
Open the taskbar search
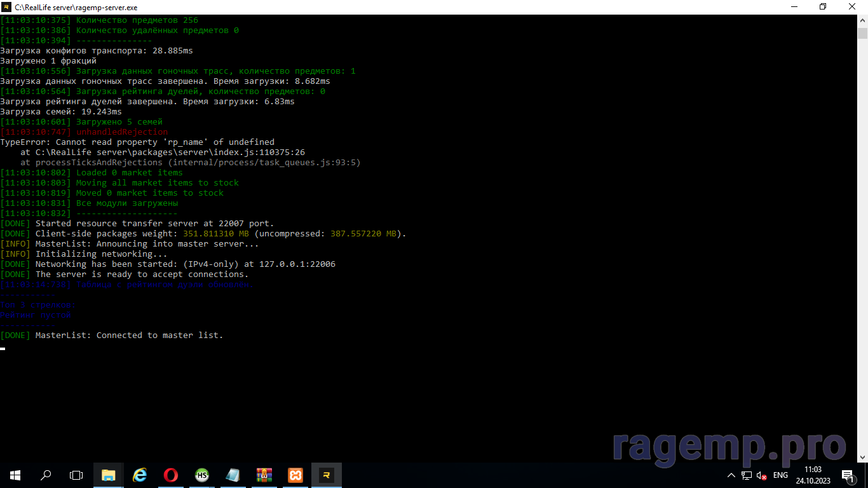click(x=46, y=475)
